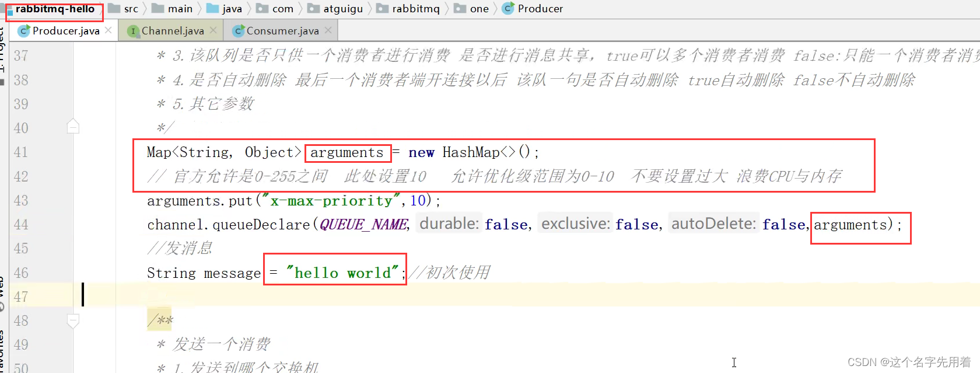Image resolution: width=980 pixels, height=373 pixels.
Task: Click the //初次使用 comment on line 46
Action: [449, 273]
